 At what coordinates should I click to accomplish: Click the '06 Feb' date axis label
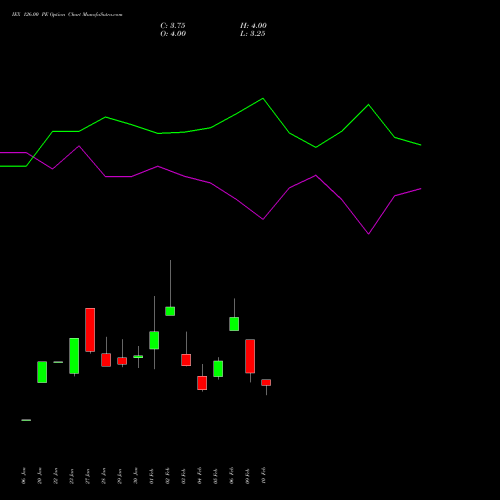tap(232, 476)
